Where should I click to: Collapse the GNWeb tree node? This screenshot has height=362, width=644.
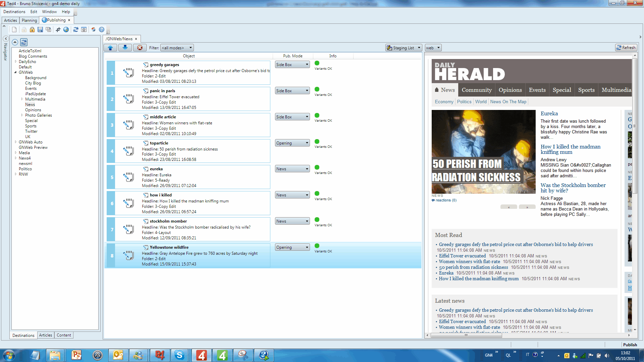click(15, 72)
